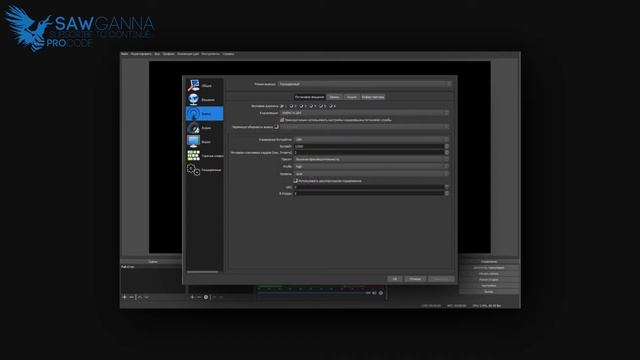Remove the selected source with the minus icon

click(199, 297)
